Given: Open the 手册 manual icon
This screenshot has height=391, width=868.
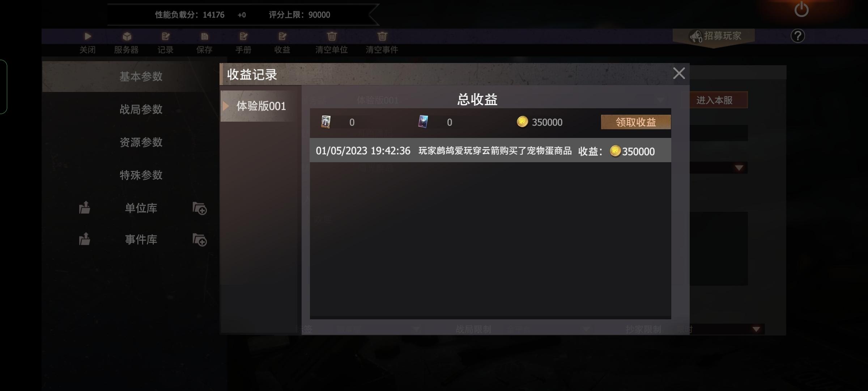Looking at the screenshot, I should click(x=243, y=36).
